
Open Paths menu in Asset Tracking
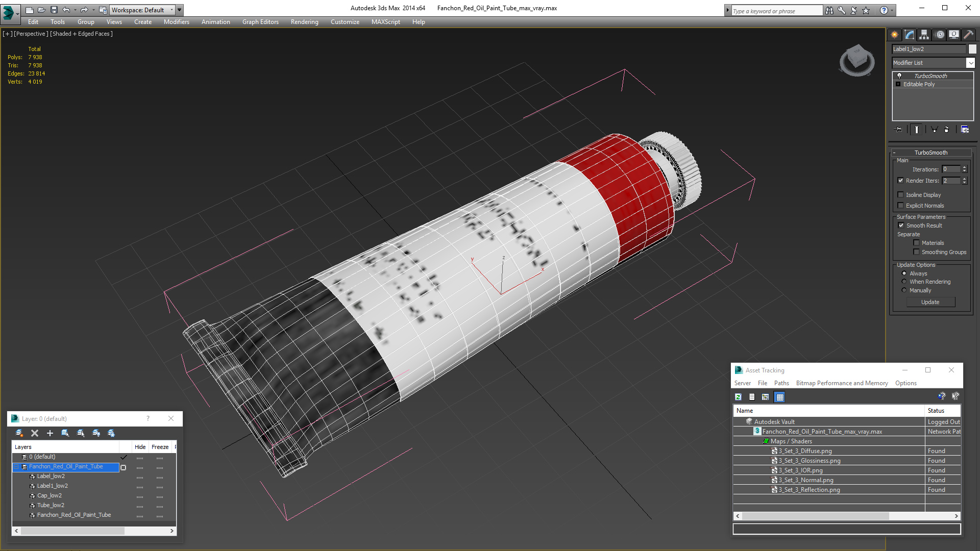[781, 383]
